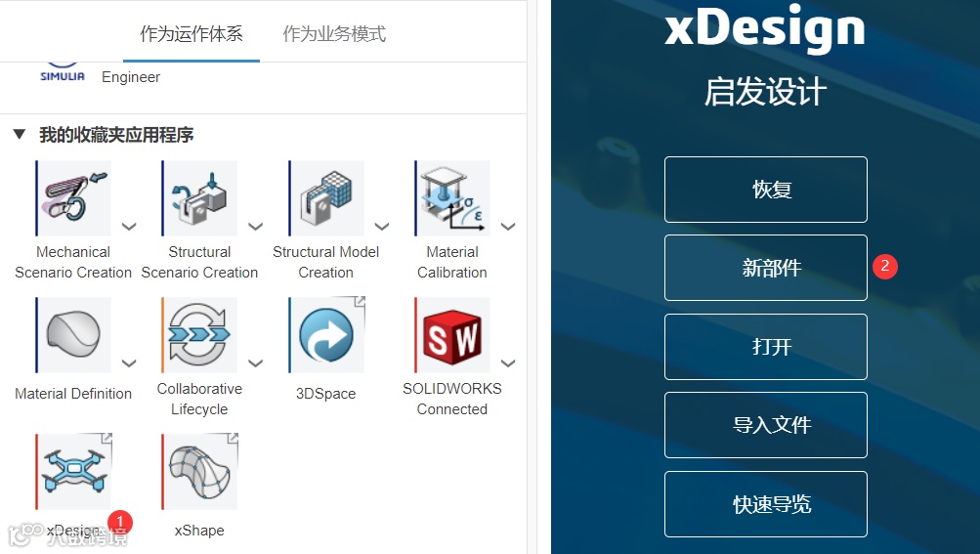
Task: Click the 3DSpace label text
Action: coord(325,394)
